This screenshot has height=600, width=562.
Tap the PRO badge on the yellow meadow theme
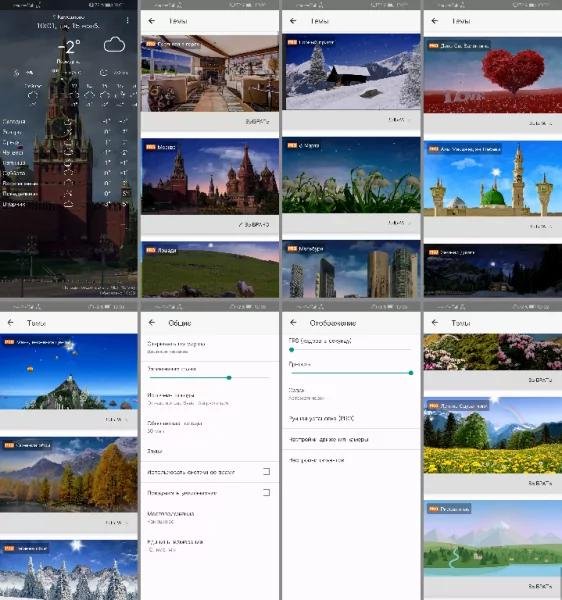coord(433,406)
